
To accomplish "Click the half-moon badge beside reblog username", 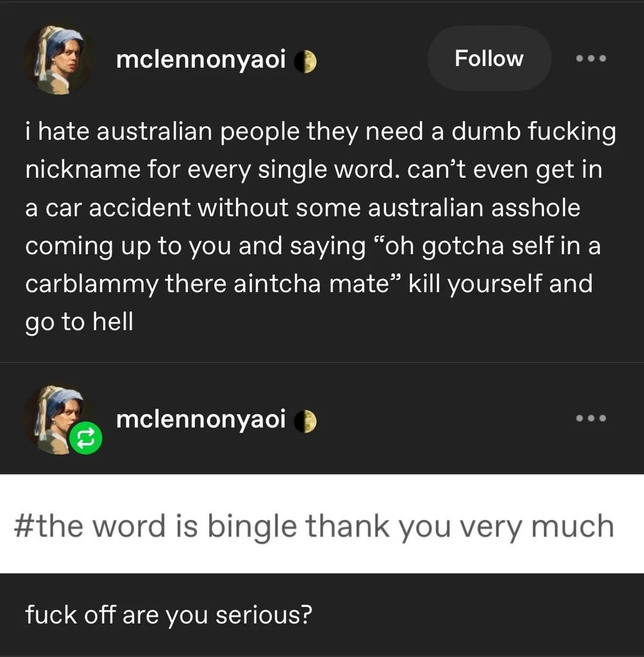I will 305,421.
